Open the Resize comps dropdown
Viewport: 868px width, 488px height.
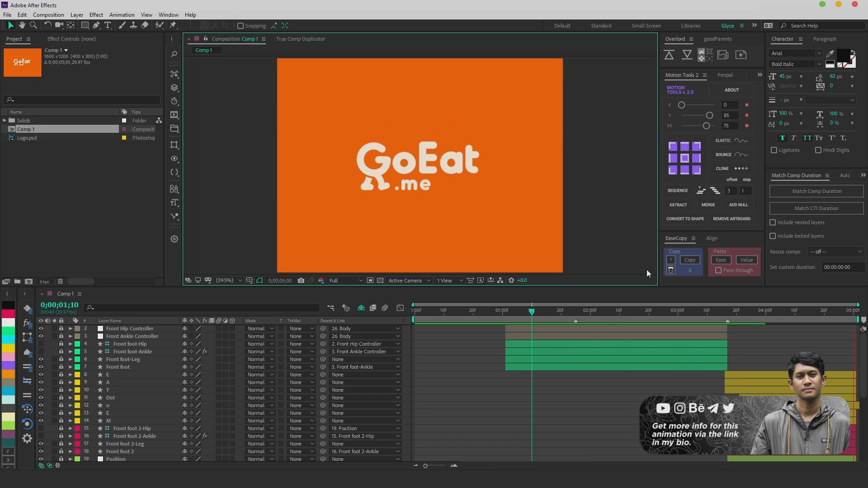(x=836, y=252)
